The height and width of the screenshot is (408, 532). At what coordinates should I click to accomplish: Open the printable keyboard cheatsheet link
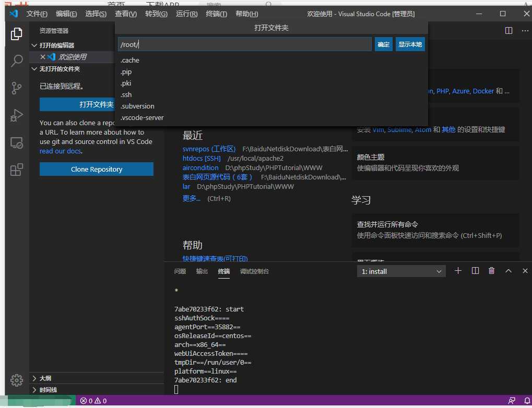coord(215,258)
